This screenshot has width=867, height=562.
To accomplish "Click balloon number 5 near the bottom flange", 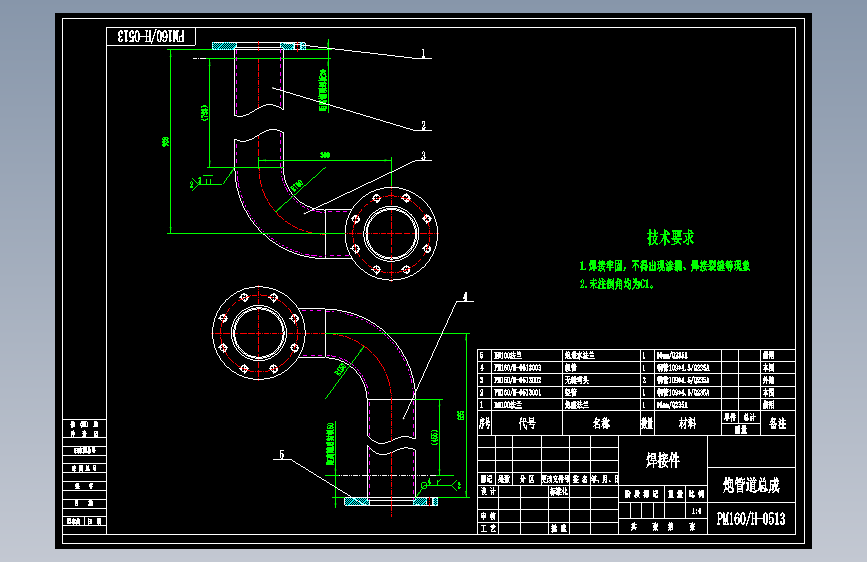I will [281, 455].
